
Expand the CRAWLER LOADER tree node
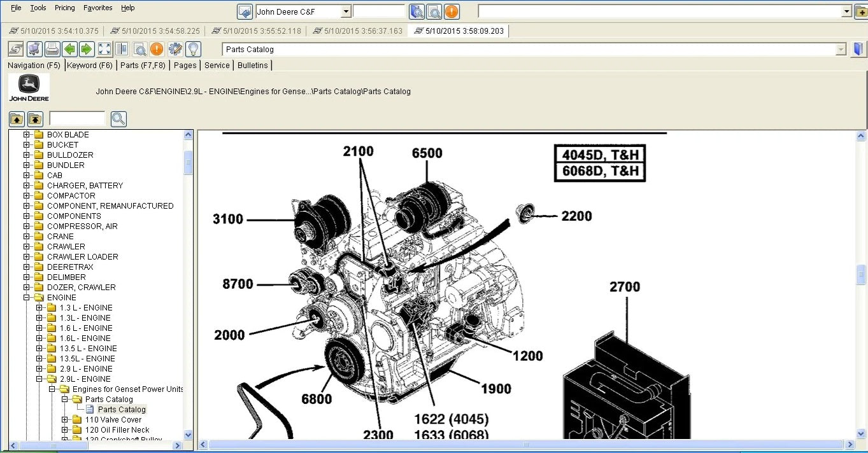point(27,256)
